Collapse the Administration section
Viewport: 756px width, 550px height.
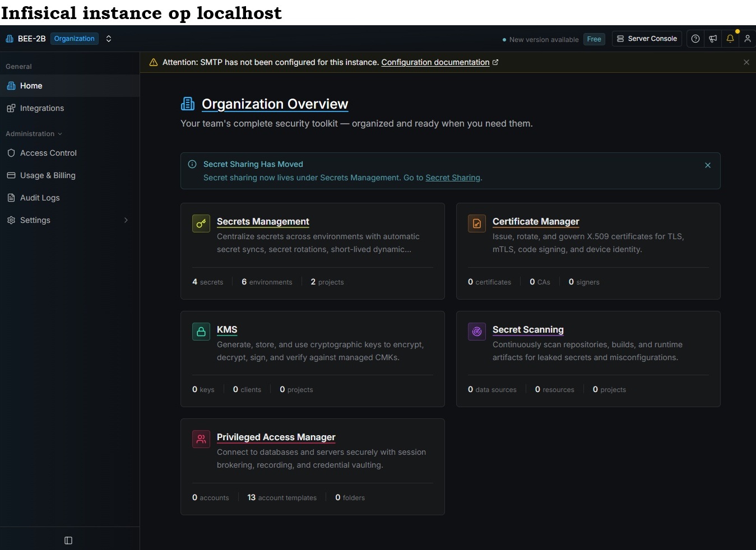[x=34, y=134]
